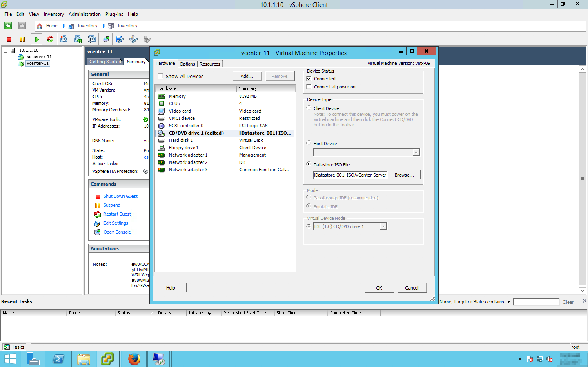Click the Home icon in navigation bar
The image size is (588, 367).
pyautogui.click(x=39, y=26)
